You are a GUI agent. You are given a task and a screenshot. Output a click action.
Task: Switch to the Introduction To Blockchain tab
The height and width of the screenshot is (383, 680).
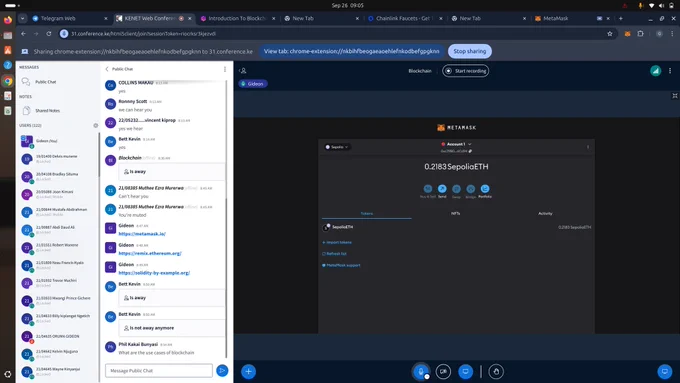point(236,18)
